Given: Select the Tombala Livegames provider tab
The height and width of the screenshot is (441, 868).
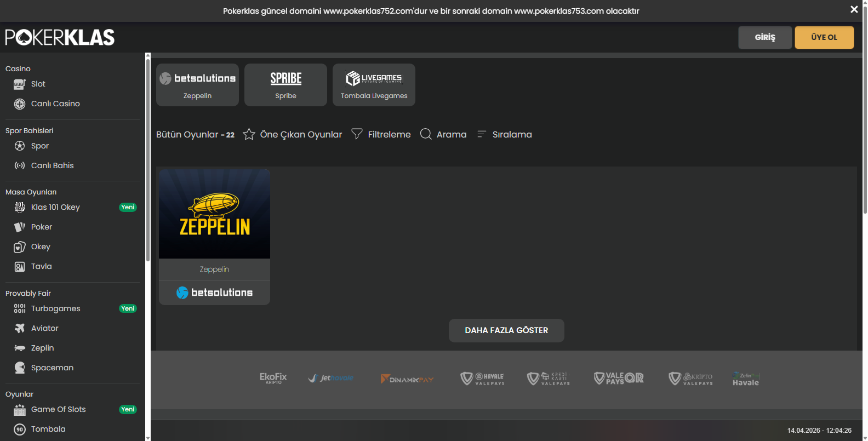Looking at the screenshot, I should 374,85.
